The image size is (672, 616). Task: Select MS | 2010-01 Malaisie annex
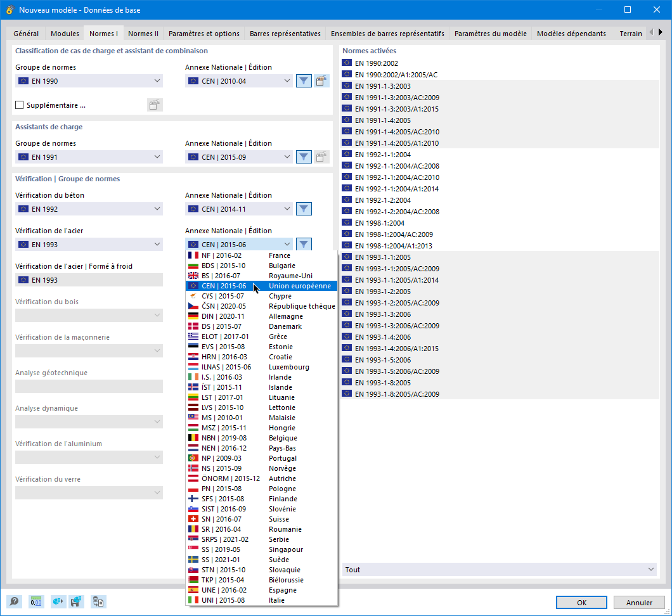pos(261,418)
